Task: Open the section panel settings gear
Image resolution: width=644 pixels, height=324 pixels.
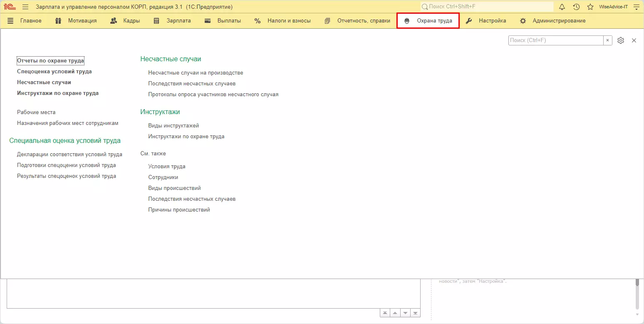Action: pyautogui.click(x=621, y=40)
